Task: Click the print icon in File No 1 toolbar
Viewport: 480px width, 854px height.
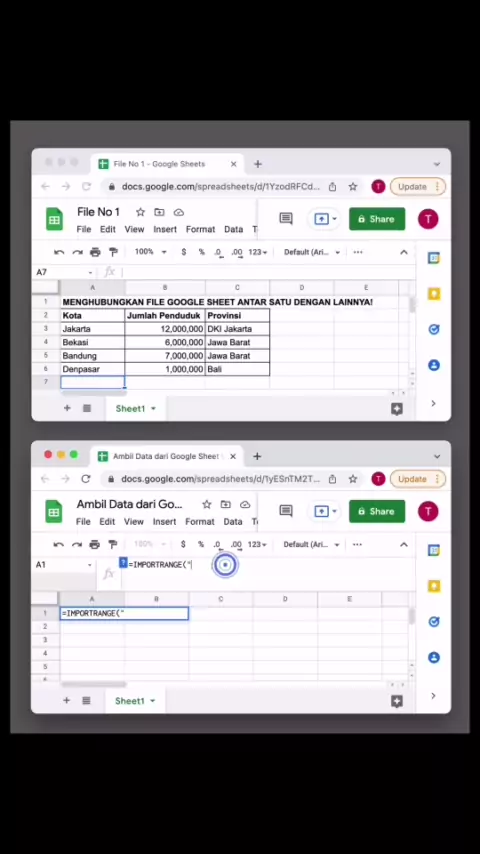Action: click(x=95, y=252)
